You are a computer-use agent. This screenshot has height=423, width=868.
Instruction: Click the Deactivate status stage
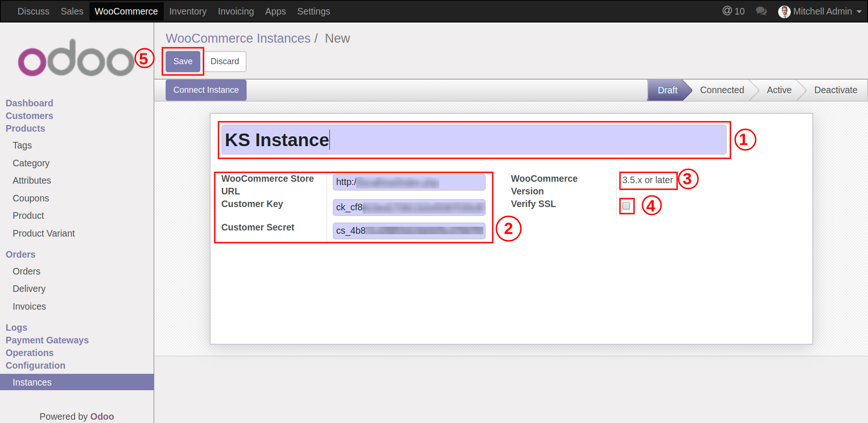(x=835, y=90)
